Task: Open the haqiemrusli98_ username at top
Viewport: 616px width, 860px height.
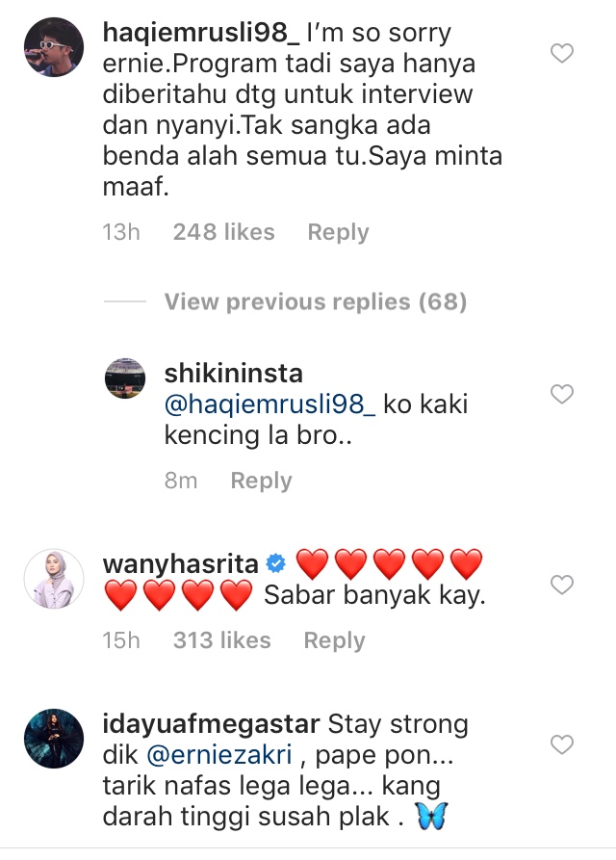Action: pos(201,33)
